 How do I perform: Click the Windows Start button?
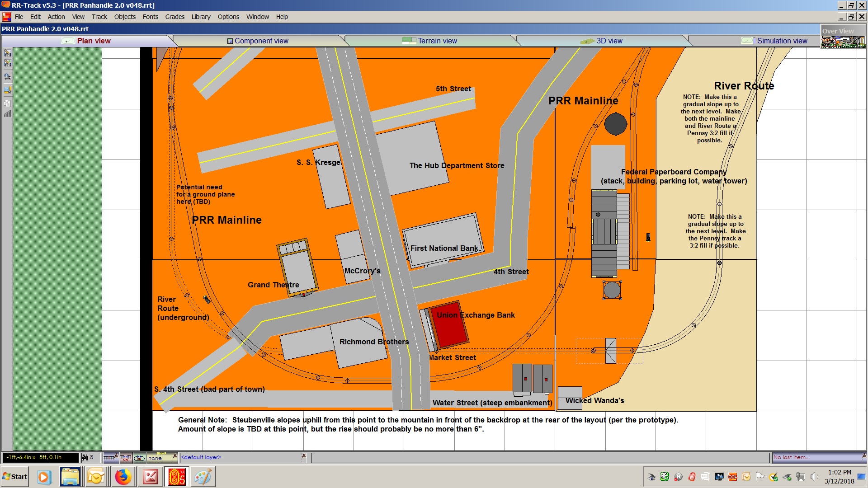click(x=15, y=477)
